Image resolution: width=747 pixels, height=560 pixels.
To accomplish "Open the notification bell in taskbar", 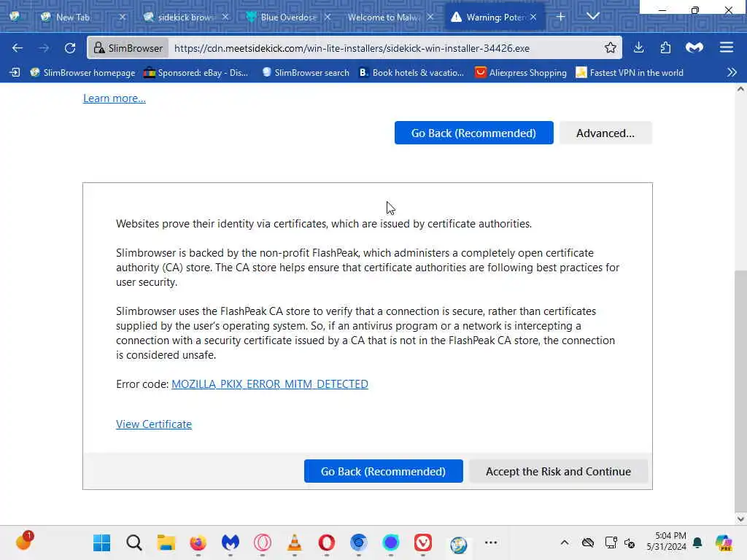I will (x=697, y=542).
